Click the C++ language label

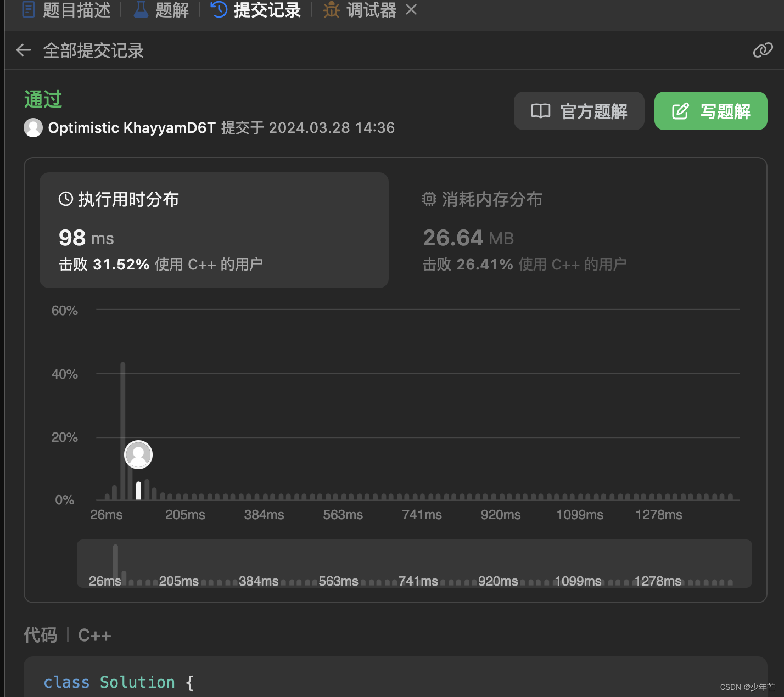(94, 636)
